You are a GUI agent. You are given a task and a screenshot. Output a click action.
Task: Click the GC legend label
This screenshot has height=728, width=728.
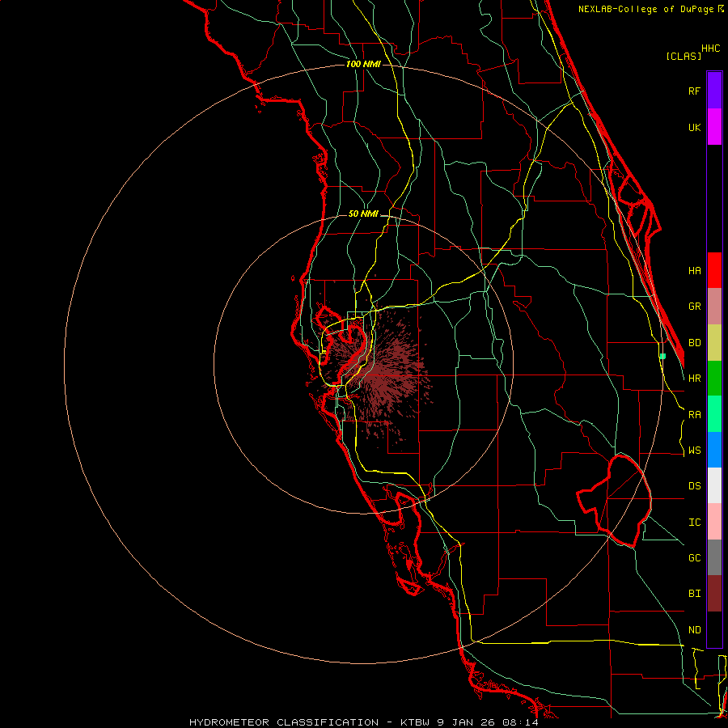pos(694,558)
